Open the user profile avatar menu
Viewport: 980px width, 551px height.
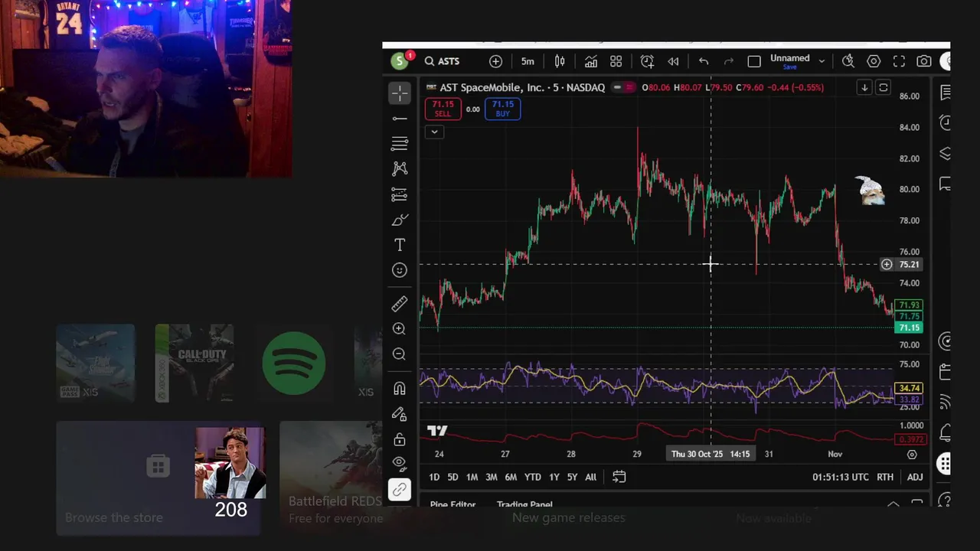click(400, 61)
